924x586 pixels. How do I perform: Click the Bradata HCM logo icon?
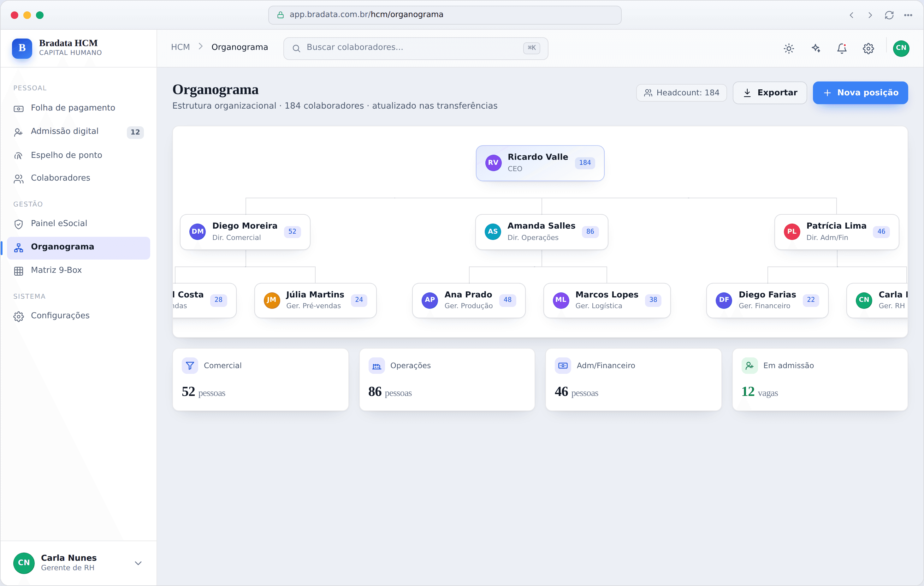pyautogui.click(x=22, y=48)
